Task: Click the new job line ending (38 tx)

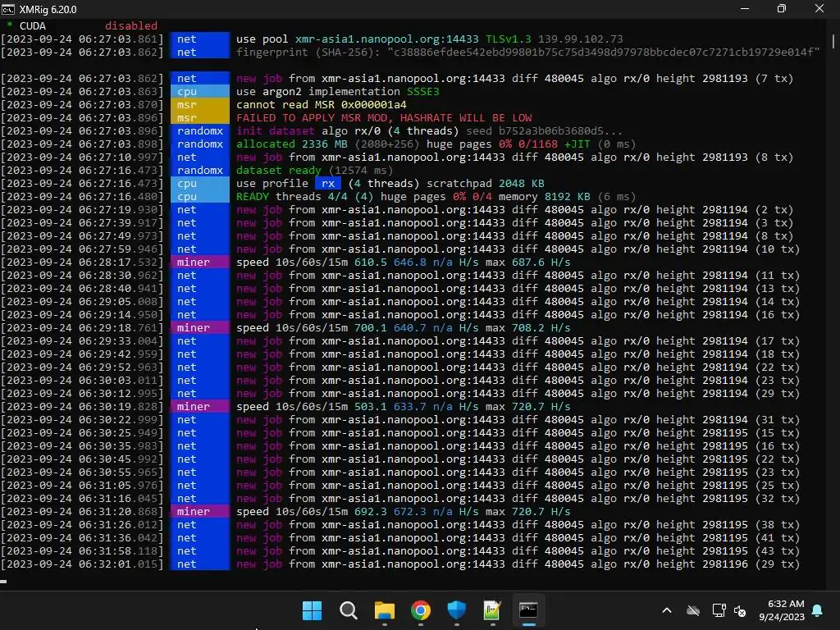Action: 518,524
